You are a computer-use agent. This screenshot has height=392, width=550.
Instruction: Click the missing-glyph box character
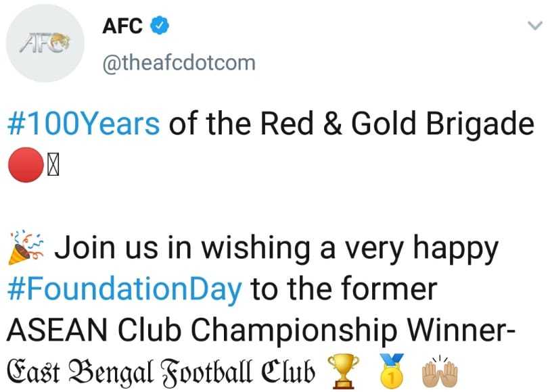point(53,166)
